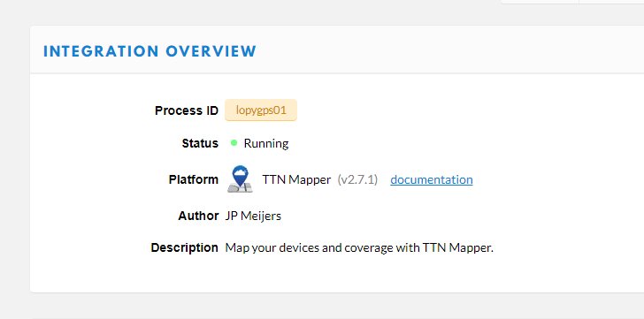Open the documentation link
This screenshot has height=319, width=644.
pos(432,179)
